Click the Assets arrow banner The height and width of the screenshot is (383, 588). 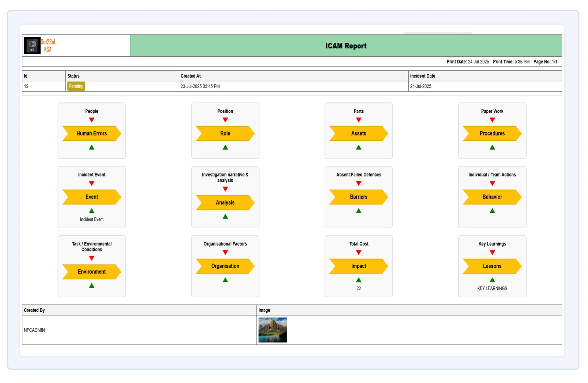pos(359,133)
